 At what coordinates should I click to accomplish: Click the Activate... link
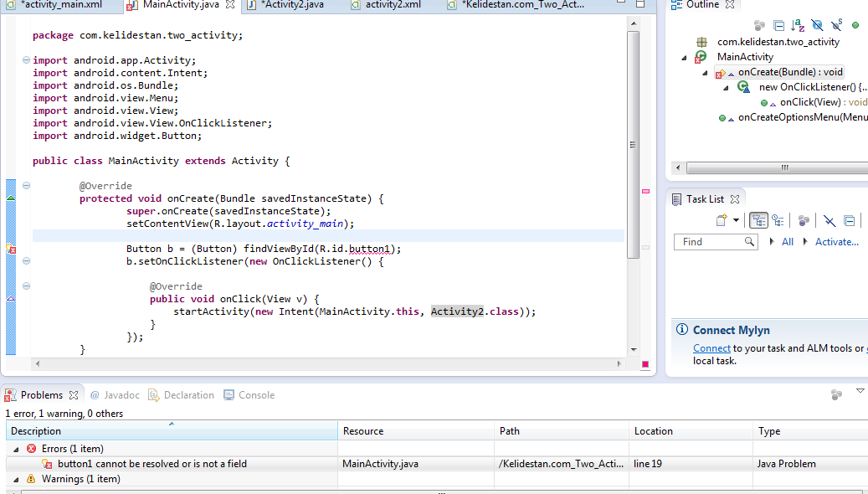click(837, 242)
